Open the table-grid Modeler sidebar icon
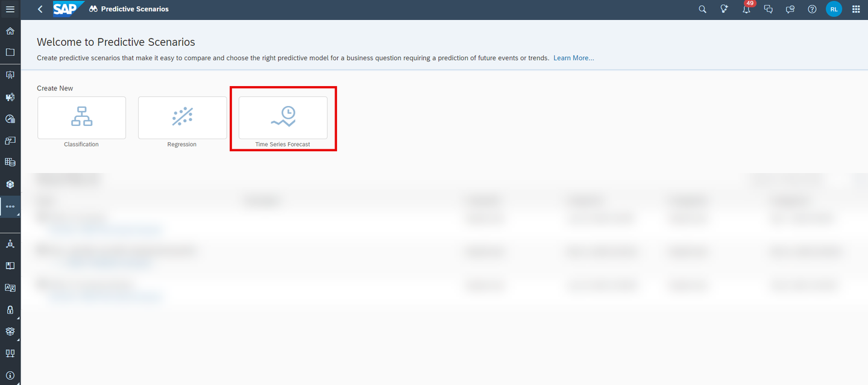The height and width of the screenshot is (385, 868). coord(10,162)
